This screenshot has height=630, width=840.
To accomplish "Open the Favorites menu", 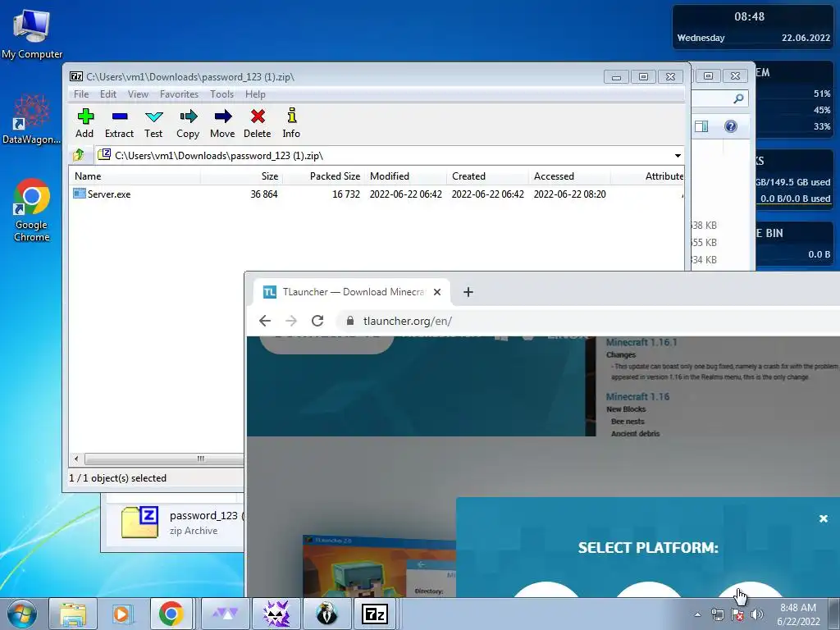I will coord(179,94).
